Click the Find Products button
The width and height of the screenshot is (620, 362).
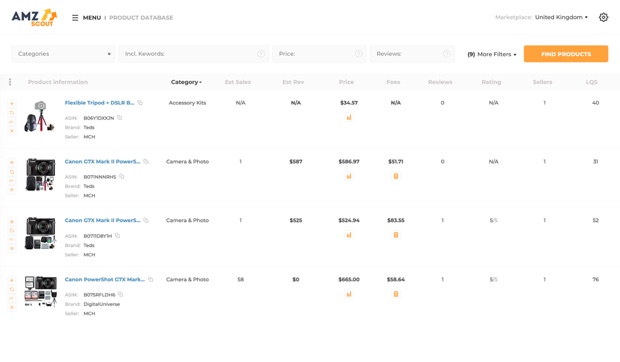pos(566,54)
